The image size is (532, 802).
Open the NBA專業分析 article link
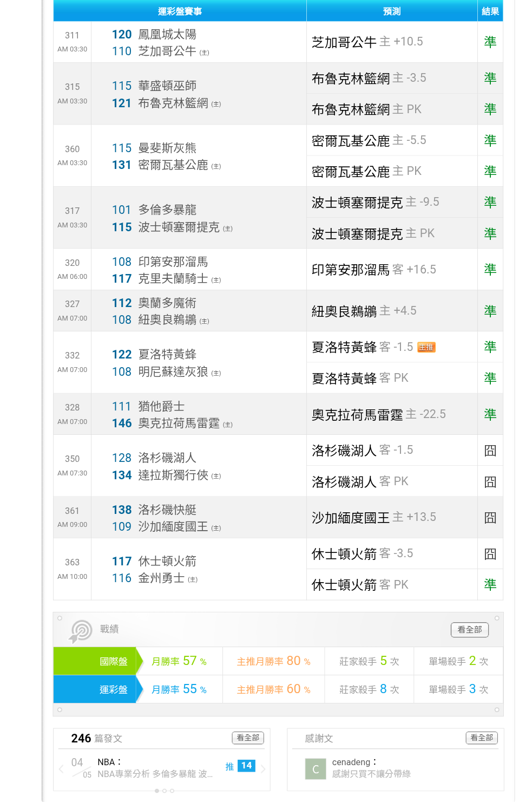tap(155, 774)
